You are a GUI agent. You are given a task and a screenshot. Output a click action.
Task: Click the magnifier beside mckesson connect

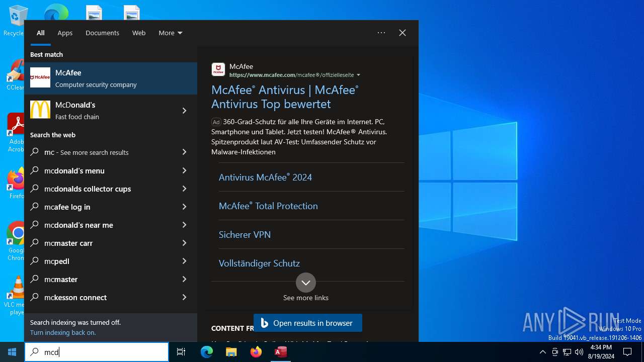click(x=35, y=297)
